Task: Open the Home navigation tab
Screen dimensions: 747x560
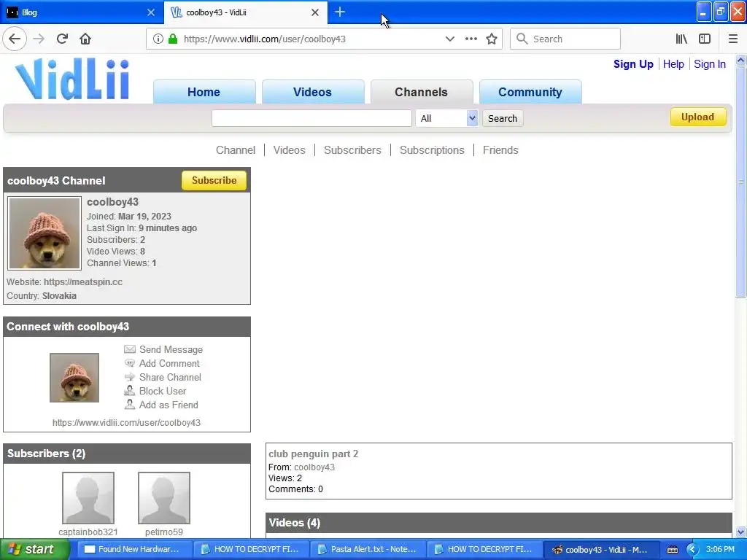Action: click(204, 92)
